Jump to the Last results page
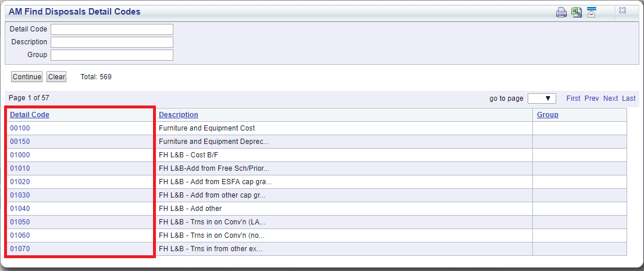 [x=628, y=98]
